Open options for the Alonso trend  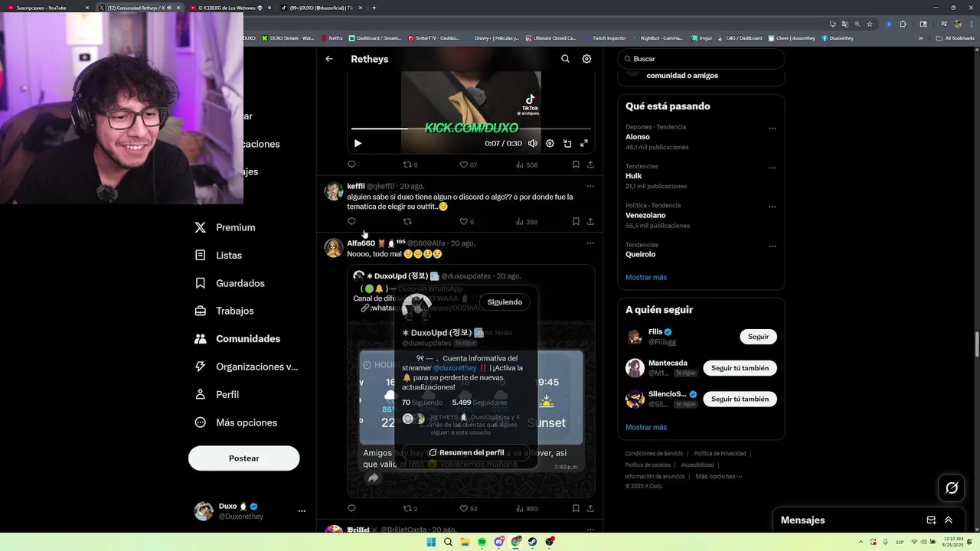[x=772, y=128]
